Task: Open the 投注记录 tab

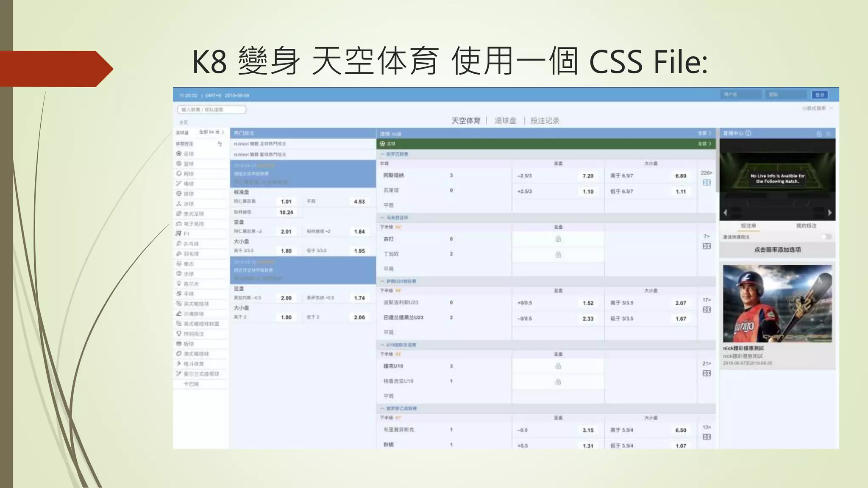Action: pos(545,121)
